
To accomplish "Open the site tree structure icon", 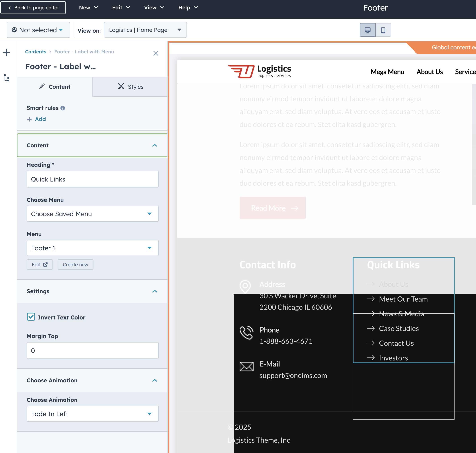I will coord(7,78).
